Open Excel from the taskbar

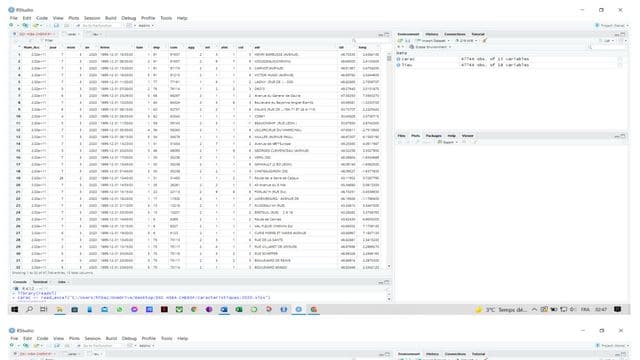(x=239, y=309)
